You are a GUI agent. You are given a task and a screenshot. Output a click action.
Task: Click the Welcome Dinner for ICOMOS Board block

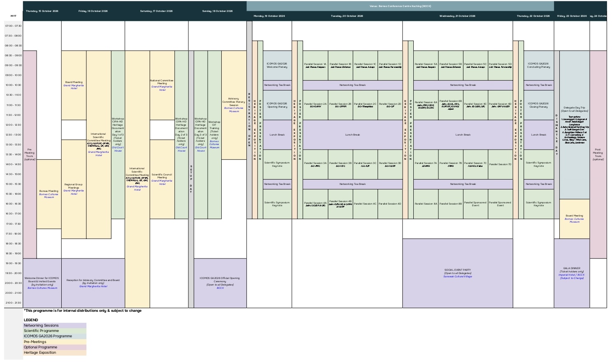point(42,283)
